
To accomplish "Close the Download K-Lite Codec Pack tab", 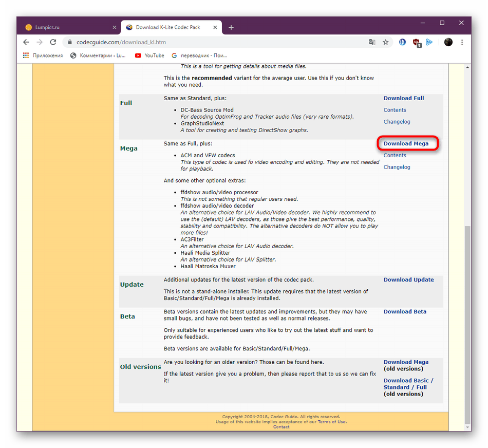I will click(x=215, y=27).
